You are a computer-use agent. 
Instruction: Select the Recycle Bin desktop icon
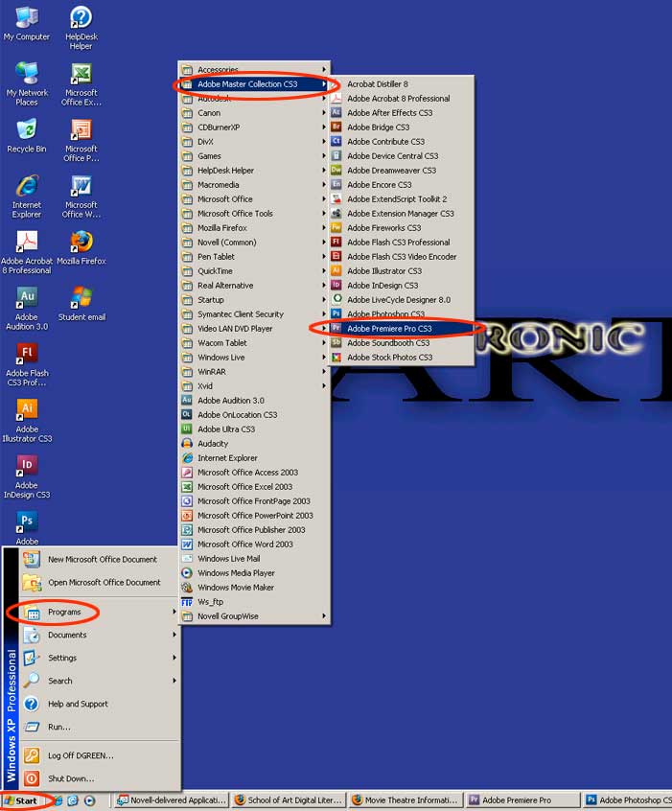coord(27,135)
